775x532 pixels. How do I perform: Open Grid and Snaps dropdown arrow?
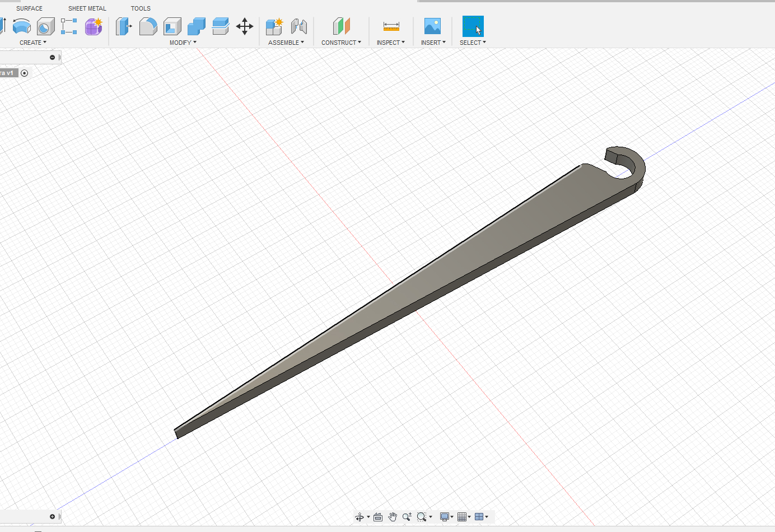pyautogui.click(x=469, y=517)
